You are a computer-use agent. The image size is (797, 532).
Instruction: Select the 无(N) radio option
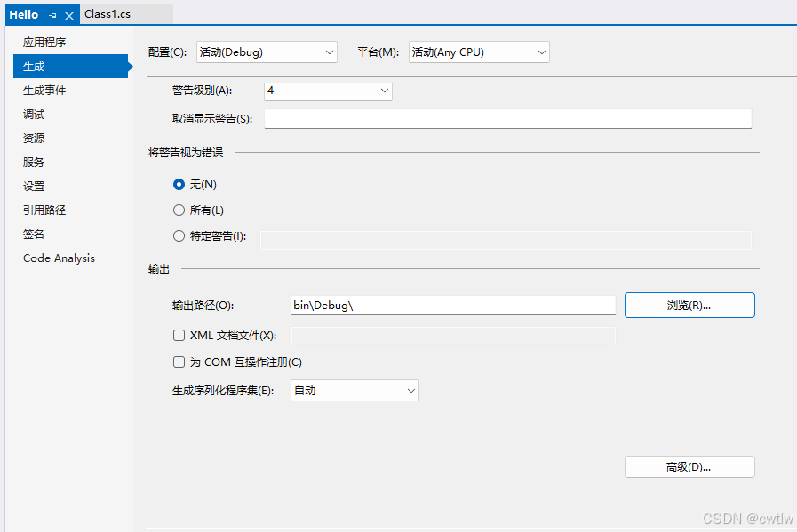tap(179, 185)
